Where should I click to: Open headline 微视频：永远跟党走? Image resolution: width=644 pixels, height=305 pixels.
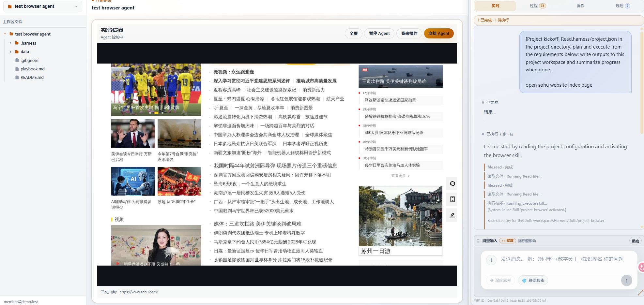click(x=234, y=72)
